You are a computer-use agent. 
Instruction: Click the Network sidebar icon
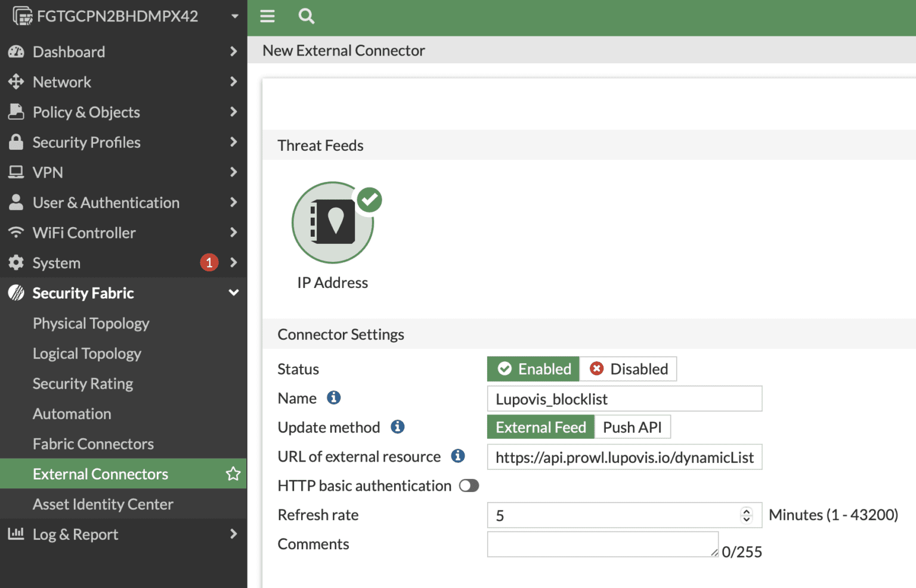(16, 82)
